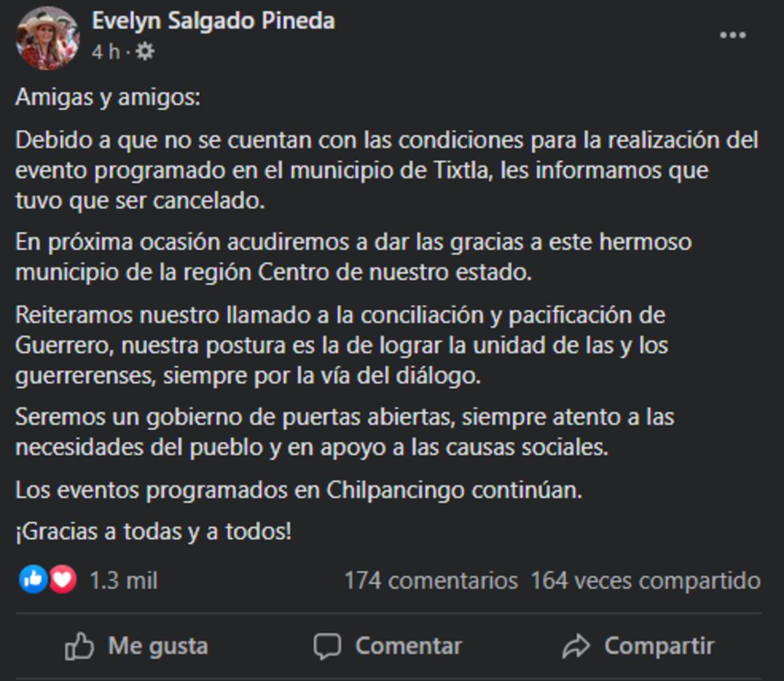This screenshot has height=681, width=784.
Task: Click the red heart reaction icon
Action: [x=62, y=579]
